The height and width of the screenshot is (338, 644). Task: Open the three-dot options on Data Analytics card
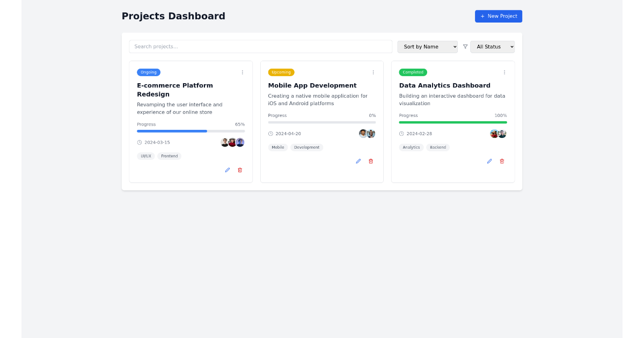tap(504, 72)
